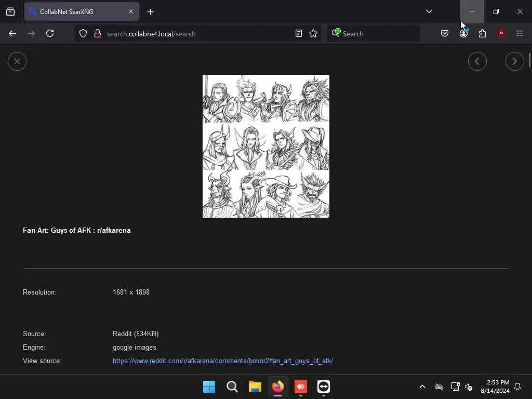Viewport: 532px width, 399px height.
Task: Select the CollabNet SearXNG tab
Action: (82, 11)
